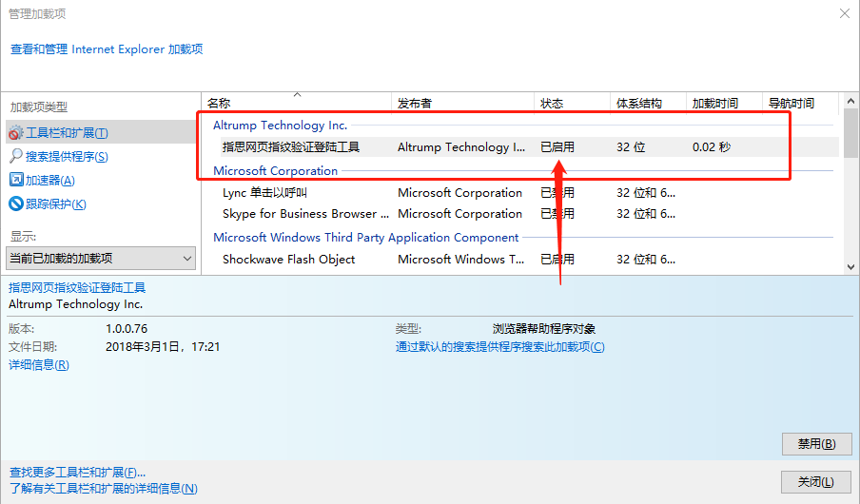Select the Shockwave Flash Object add-on row
860x504 pixels.
[x=529, y=259]
